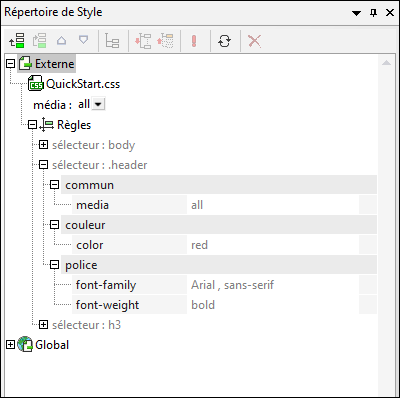Image resolution: width=400 pixels, height=398 pixels.
Task: Click the Reload All refresh icon
Action: [x=224, y=41]
